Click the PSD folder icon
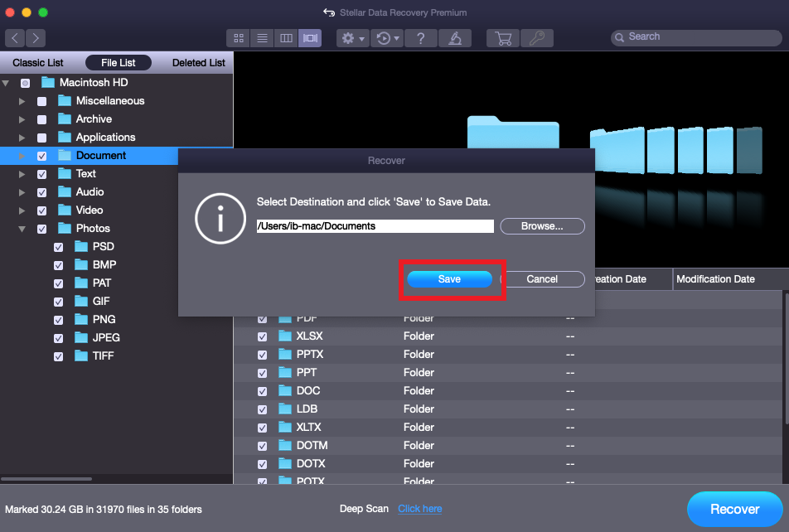This screenshot has width=789, height=532. click(x=81, y=246)
